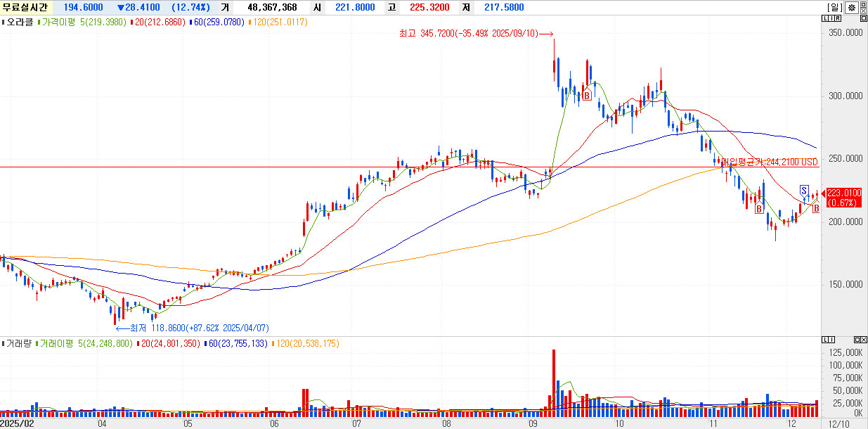Viewport: 868px width, 429px height.
Task: Click the 08 month axis label
Action: (446, 423)
